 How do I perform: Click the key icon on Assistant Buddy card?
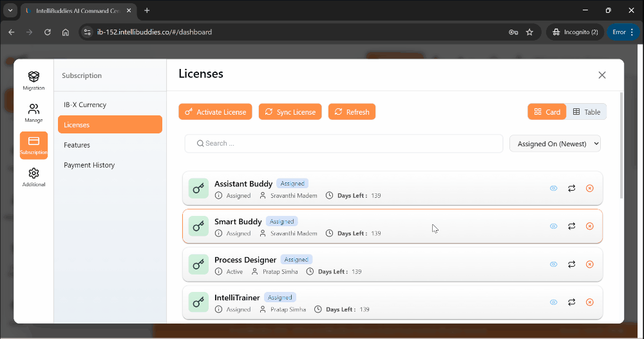[x=198, y=188]
